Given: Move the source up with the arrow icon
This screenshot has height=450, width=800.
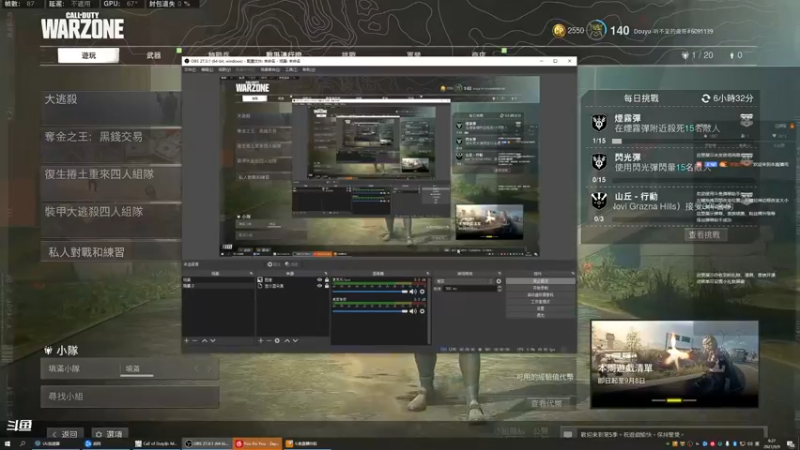Looking at the screenshot, I should coord(287,340).
